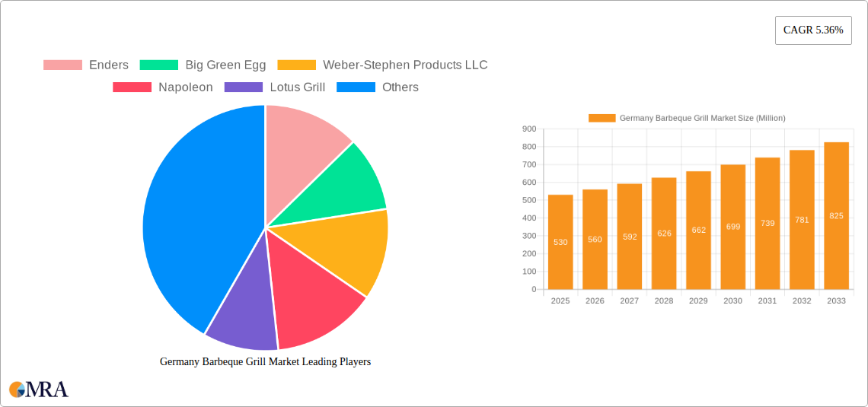Click the pie chart title Germany Barbeque Grill Market Leading Players

click(x=265, y=361)
